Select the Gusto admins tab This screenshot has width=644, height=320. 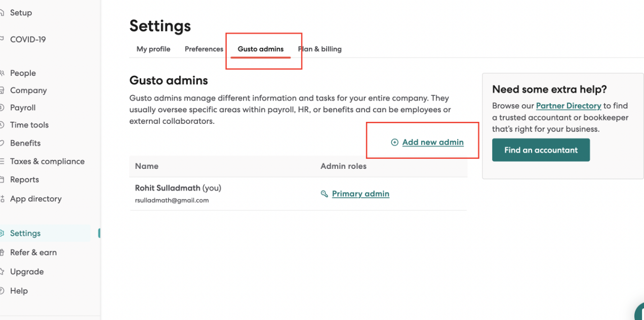260,49
